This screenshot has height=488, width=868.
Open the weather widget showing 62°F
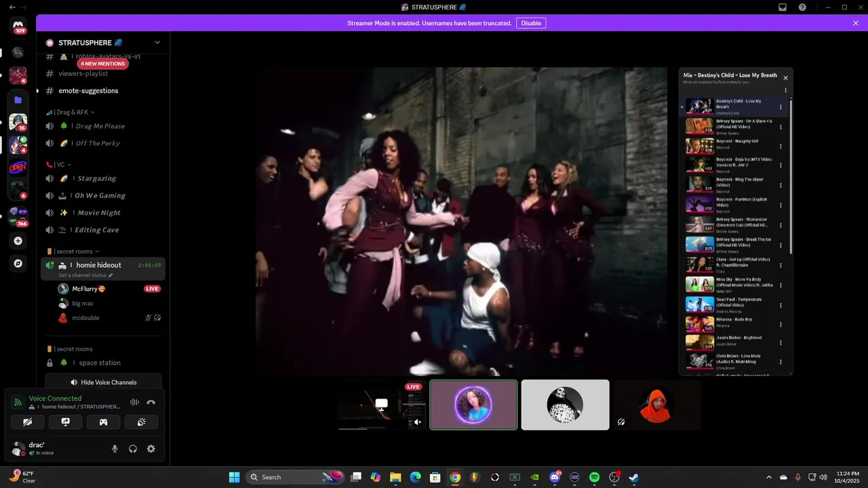pos(23,477)
